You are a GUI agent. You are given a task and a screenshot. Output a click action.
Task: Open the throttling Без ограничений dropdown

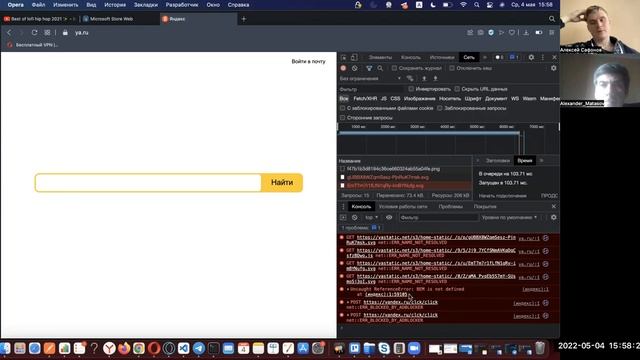coord(370,78)
